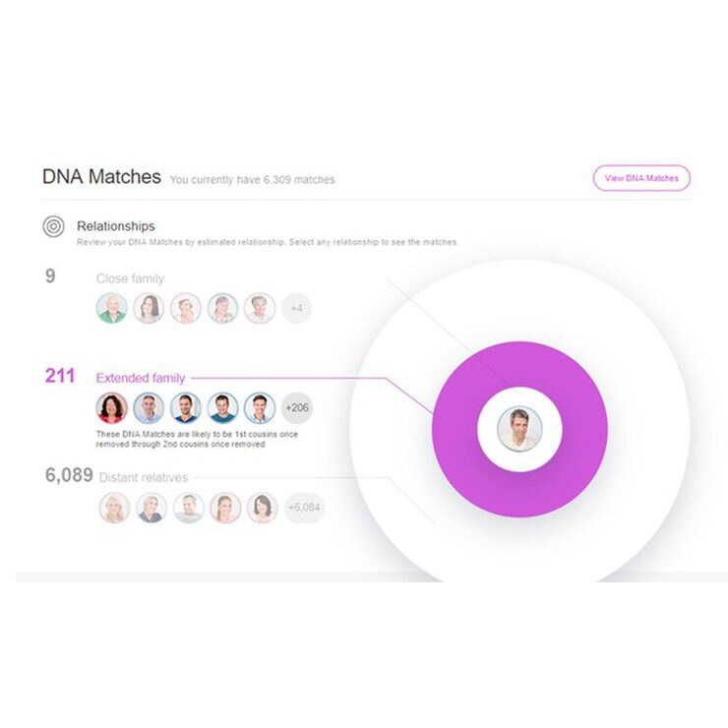Click the second close family avatar with dark hair

coord(149,308)
